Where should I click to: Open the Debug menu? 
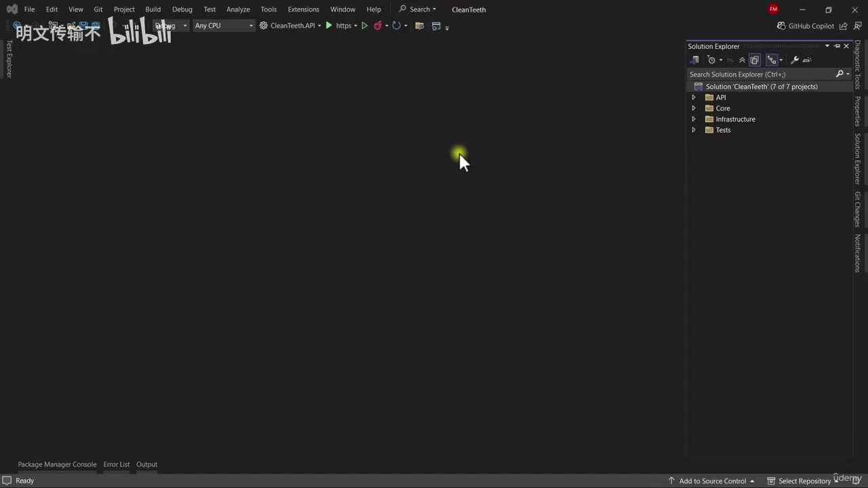click(x=182, y=9)
